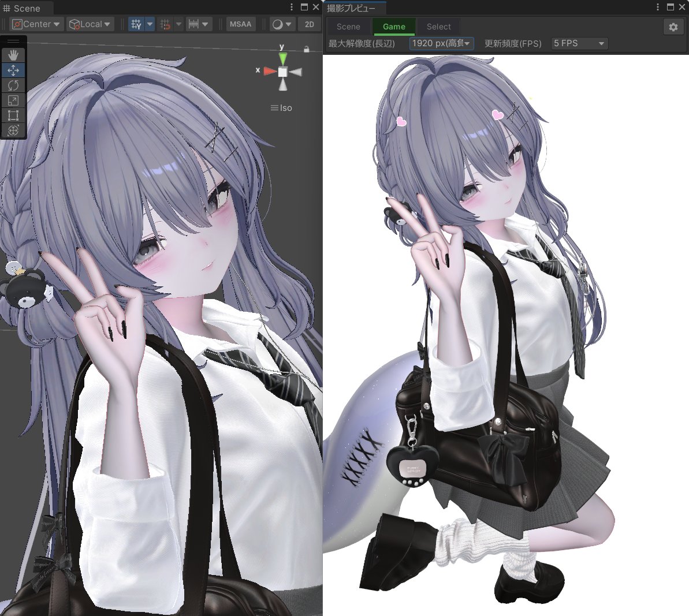Click the grey bottom gizmo cone

pyautogui.click(x=283, y=85)
